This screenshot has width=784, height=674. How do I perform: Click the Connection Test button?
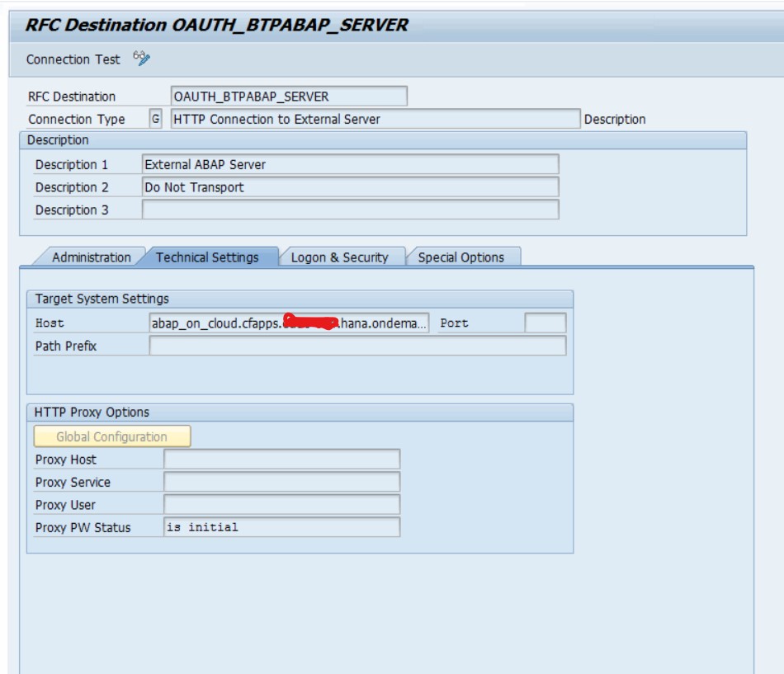(73, 59)
